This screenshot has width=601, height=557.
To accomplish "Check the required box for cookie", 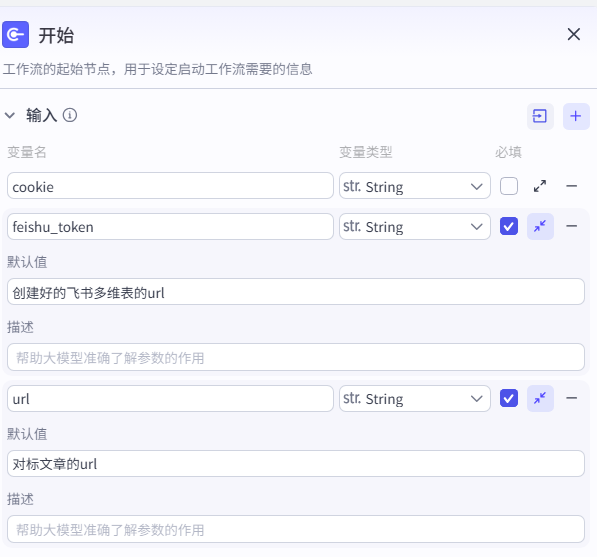I will (x=509, y=186).
